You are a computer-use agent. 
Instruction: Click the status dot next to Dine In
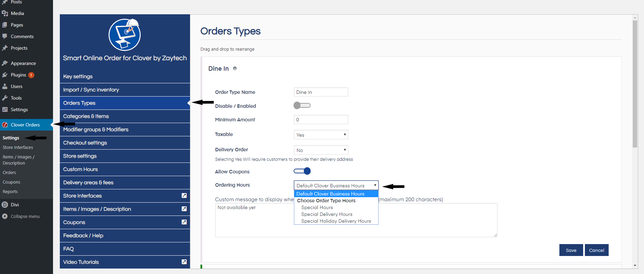[x=235, y=68]
